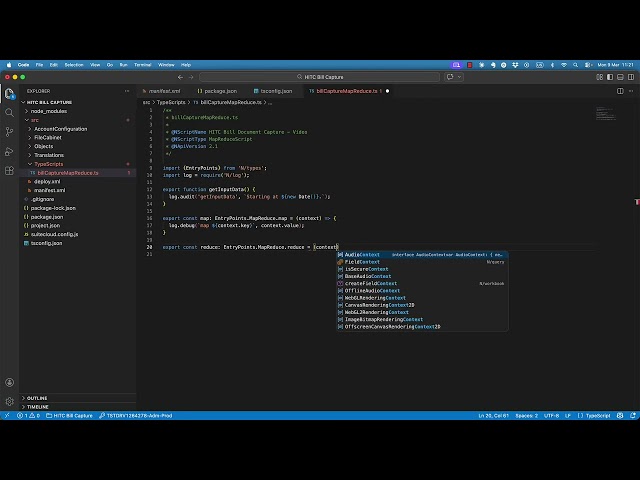Click the Copilot status icon in status bar
The width and height of the screenshot is (640, 480).
[x=620, y=416]
